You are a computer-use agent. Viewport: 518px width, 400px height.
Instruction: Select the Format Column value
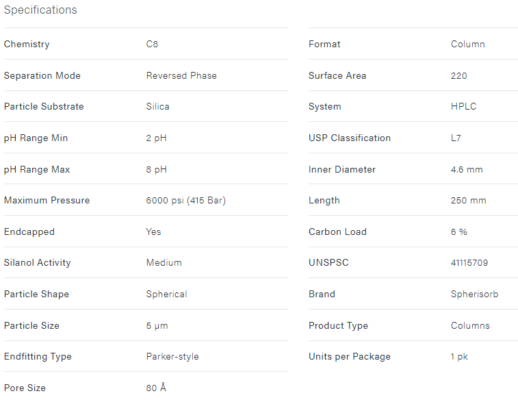(x=468, y=44)
